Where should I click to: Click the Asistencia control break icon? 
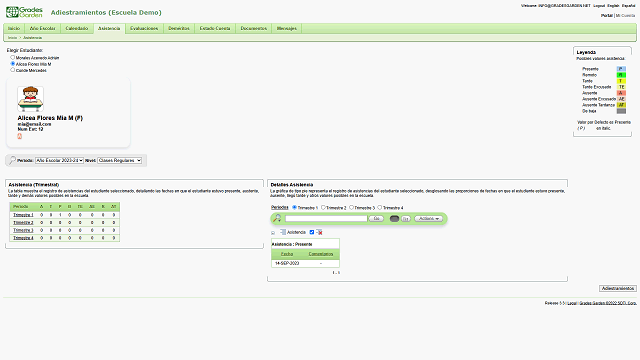click(282, 232)
